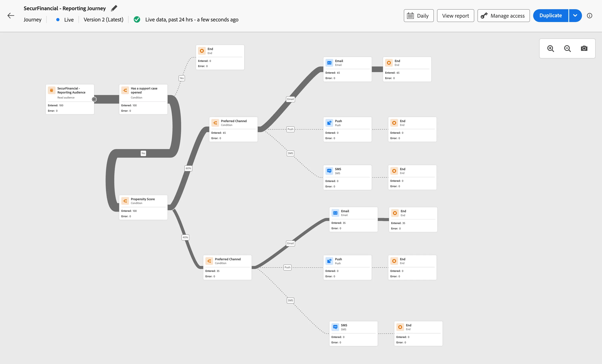Screen dimensions: 602x364
Task: Click the Preferred Channel icon with 35 entered
Action: [x=209, y=261]
